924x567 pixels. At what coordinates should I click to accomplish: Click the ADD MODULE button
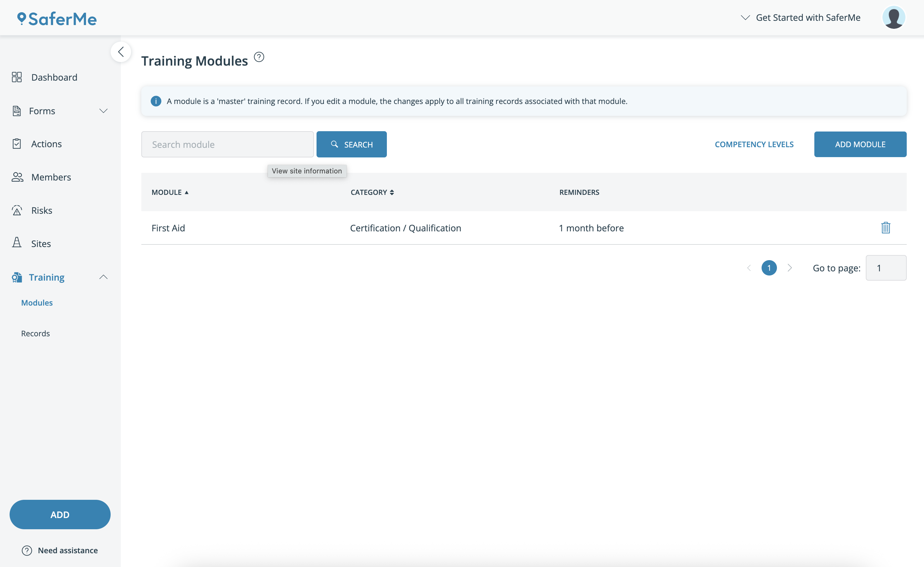coord(860,145)
